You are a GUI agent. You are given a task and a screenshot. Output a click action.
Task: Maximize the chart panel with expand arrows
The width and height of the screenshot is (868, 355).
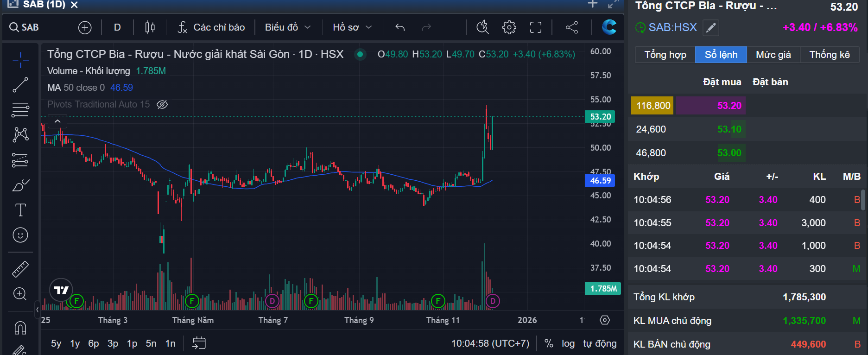tap(614, 4)
